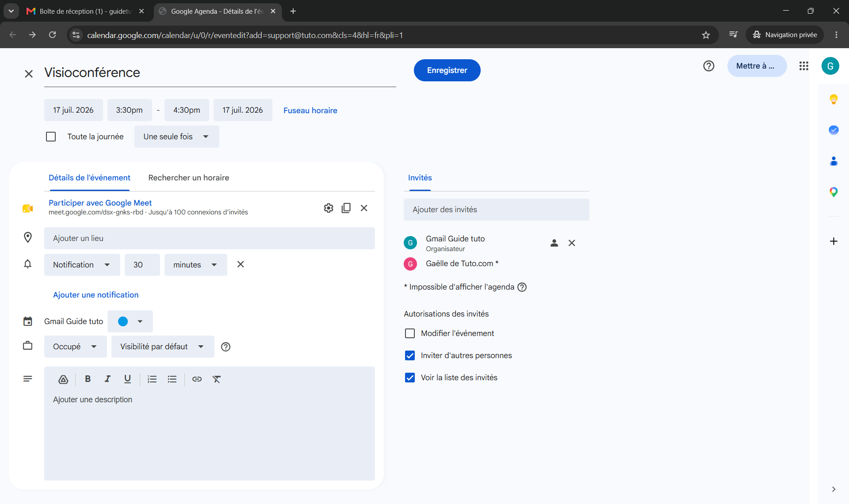Screen dimensions: 849x504
Task: Click the Ajouter une description area
Action: tap(210, 434)
